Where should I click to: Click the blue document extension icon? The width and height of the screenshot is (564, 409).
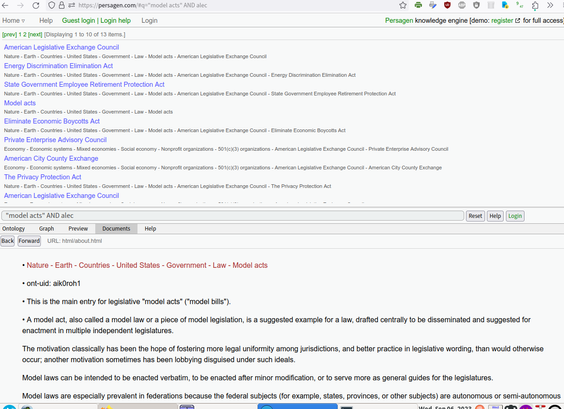505,5
